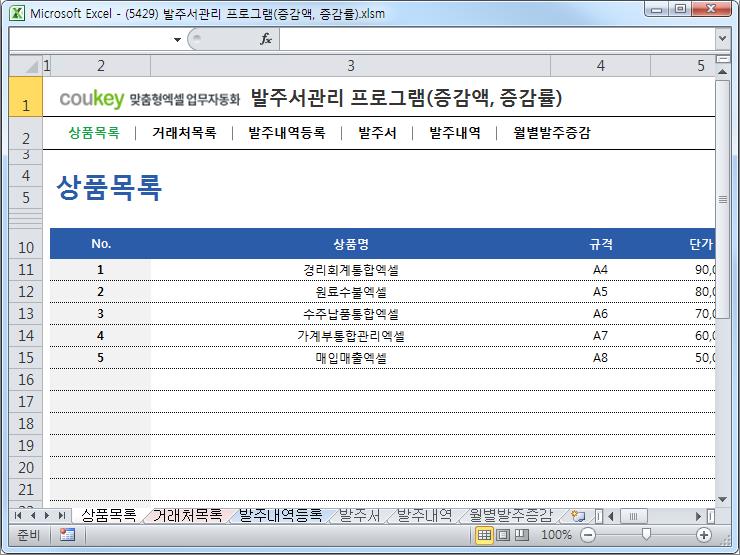Click the 100% zoom level indicator
740x555 pixels.
tap(556, 535)
